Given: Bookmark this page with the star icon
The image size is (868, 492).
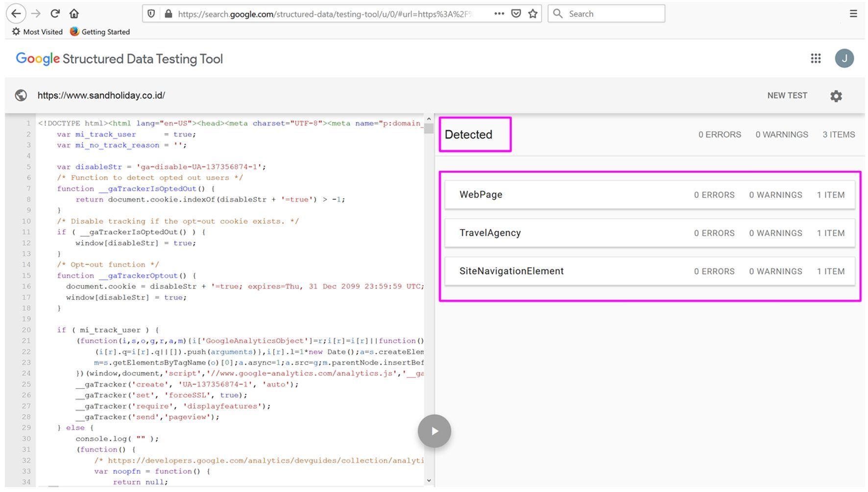Looking at the screenshot, I should (x=533, y=14).
